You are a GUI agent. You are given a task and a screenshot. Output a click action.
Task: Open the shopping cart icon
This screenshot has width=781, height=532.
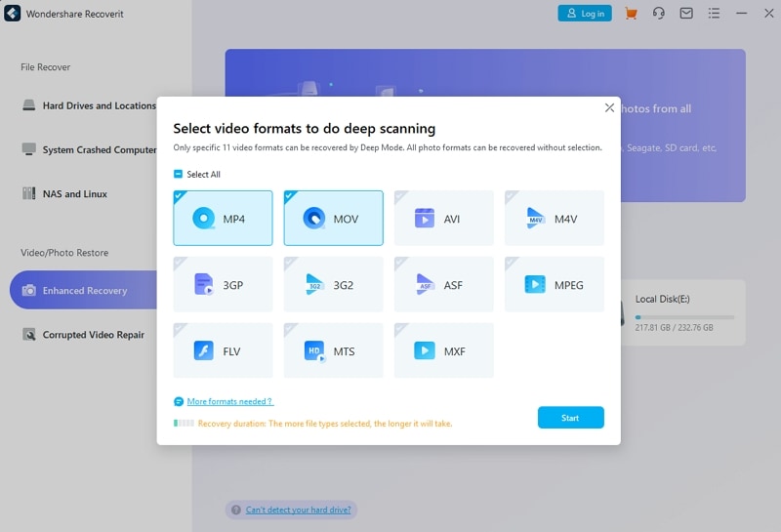click(631, 14)
